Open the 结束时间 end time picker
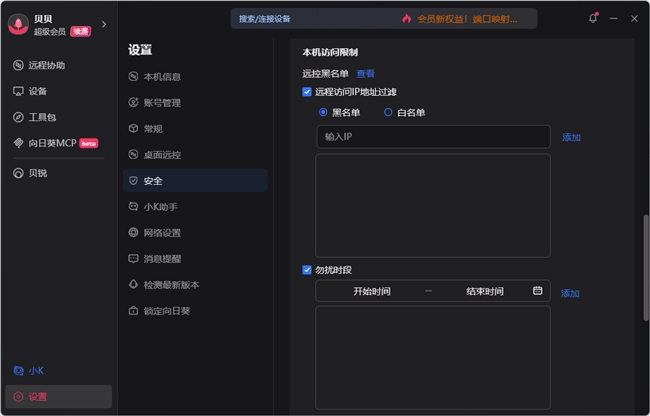The height and width of the screenshot is (416, 650). click(484, 292)
